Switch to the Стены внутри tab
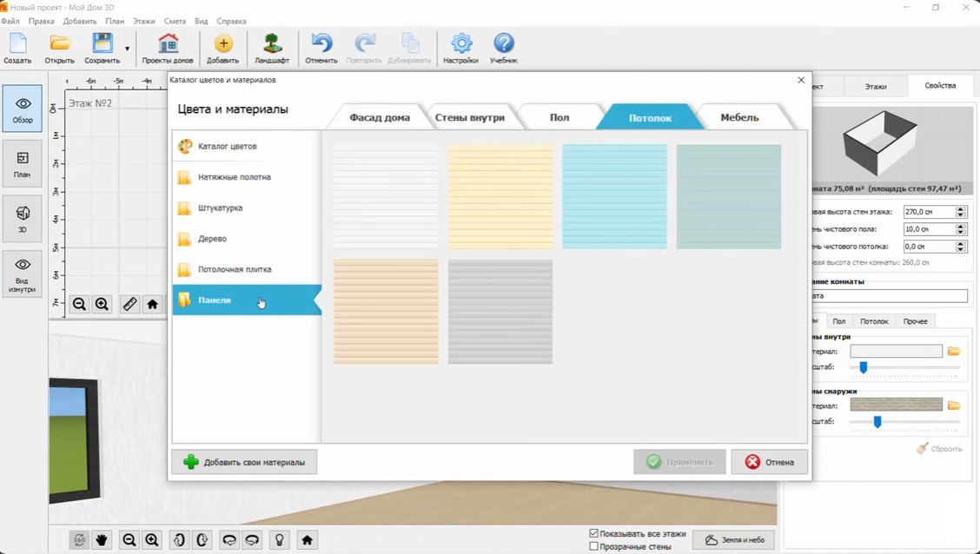 [469, 117]
